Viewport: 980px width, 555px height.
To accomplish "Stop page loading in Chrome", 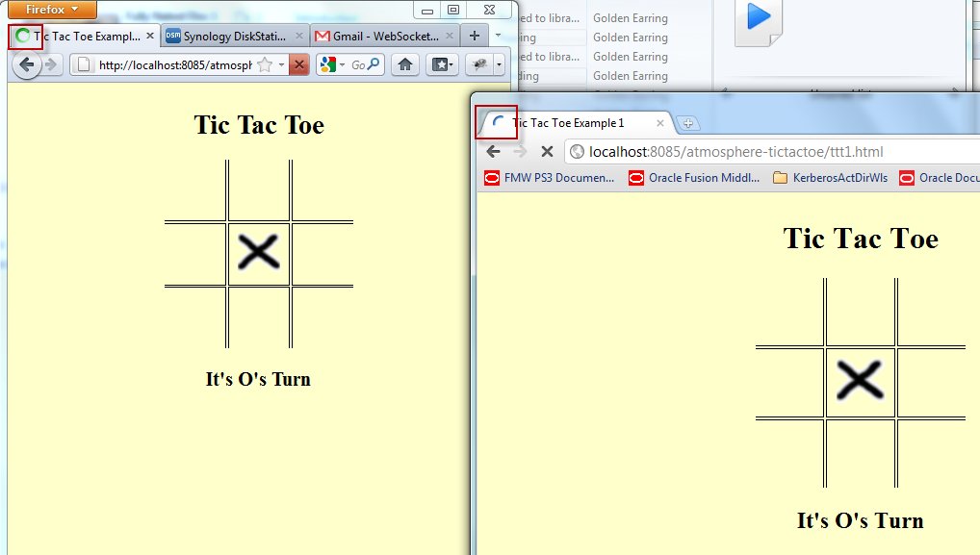I will click(546, 151).
